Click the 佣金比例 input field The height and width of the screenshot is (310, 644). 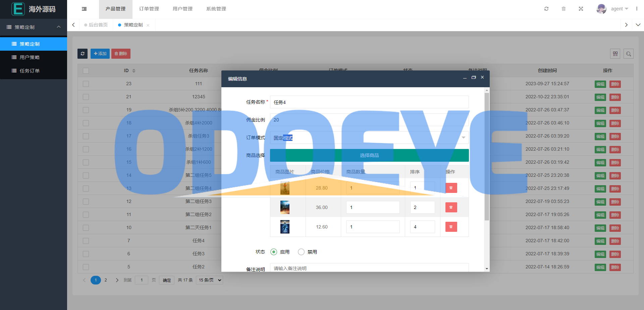coord(369,120)
